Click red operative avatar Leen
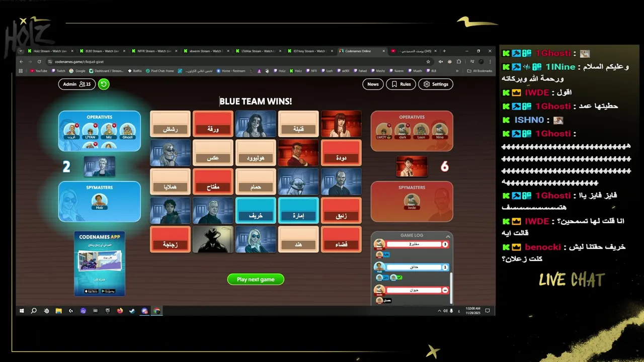Screen dimensions: 644x362 point(421,131)
